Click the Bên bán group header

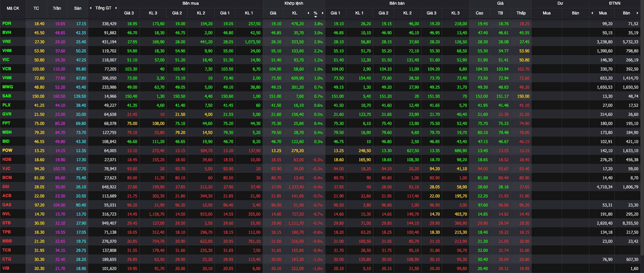(397, 3)
